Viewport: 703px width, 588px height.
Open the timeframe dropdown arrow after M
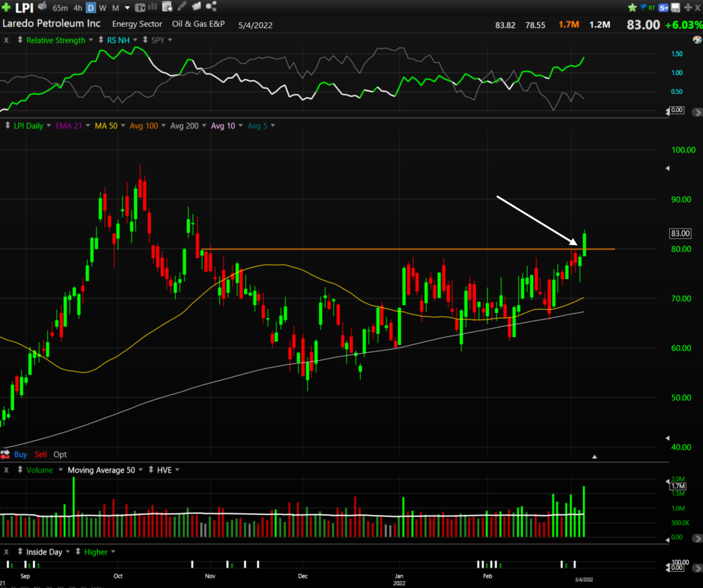tap(127, 8)
